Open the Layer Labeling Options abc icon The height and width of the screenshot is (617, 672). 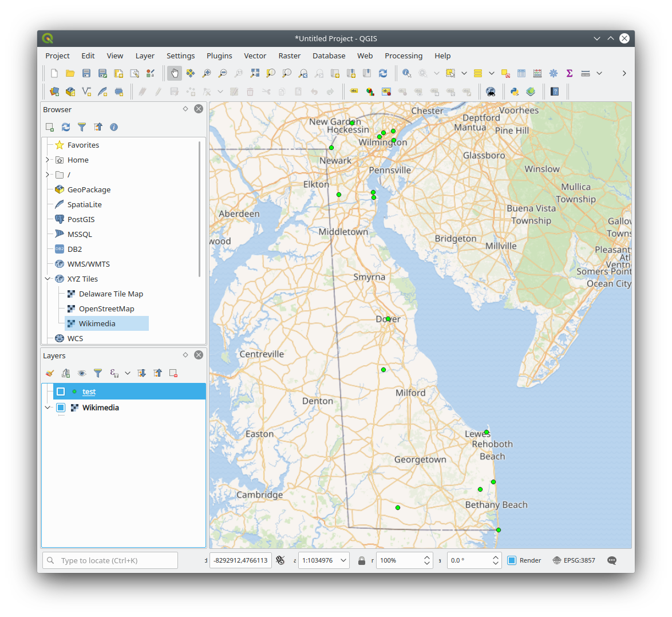click(x=354, y=92)
